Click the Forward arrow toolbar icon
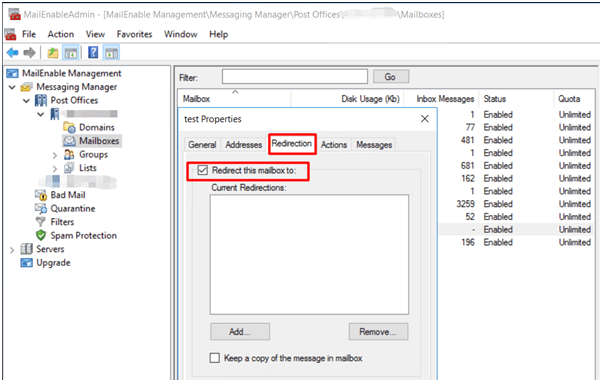This screenshot has height=382, width=602. click(30, 52)
